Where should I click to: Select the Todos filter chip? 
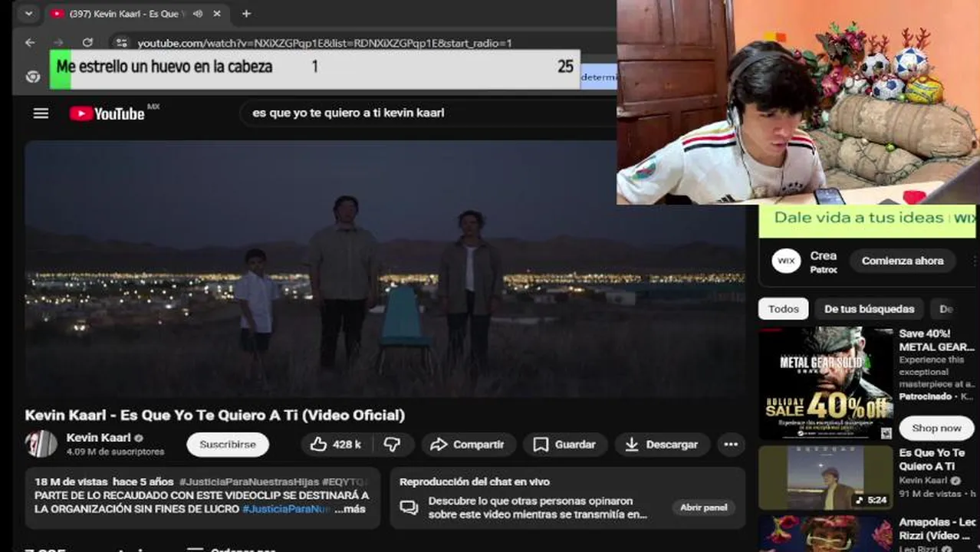coord(783,309)
